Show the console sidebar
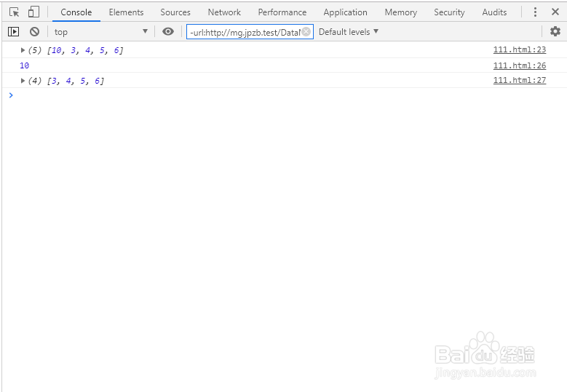567x392 pixels. pyautogui.click(x=13, y=32)
